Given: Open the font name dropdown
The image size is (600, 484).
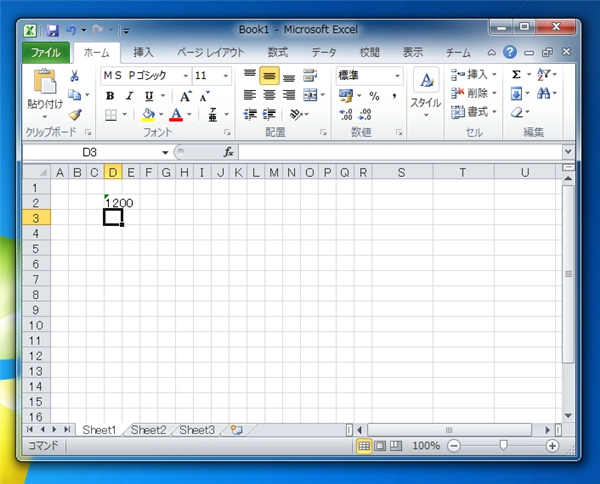Looking at the screenshot, I should click(186, 76).
